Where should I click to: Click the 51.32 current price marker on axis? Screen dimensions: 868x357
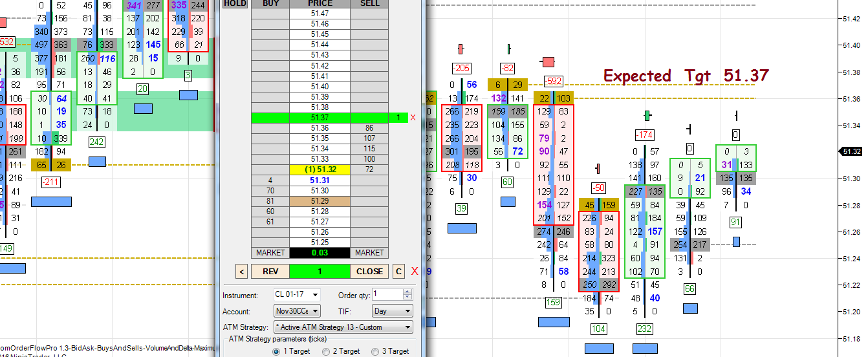[850, 151]
